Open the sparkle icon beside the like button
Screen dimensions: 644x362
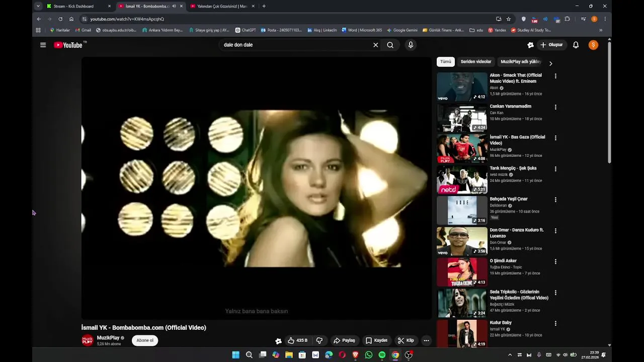[x=278, y=340]
